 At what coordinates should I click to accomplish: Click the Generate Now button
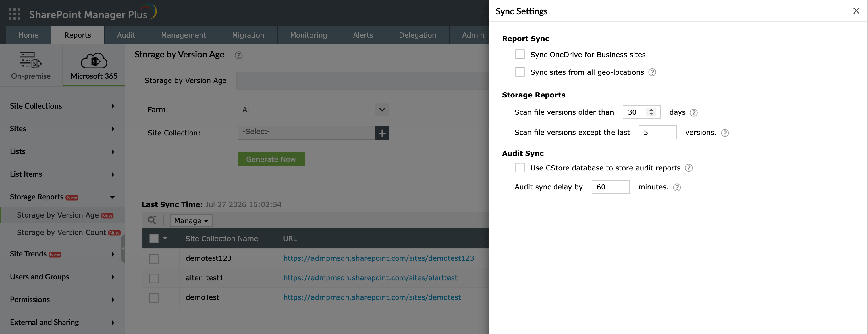[271, 159]
